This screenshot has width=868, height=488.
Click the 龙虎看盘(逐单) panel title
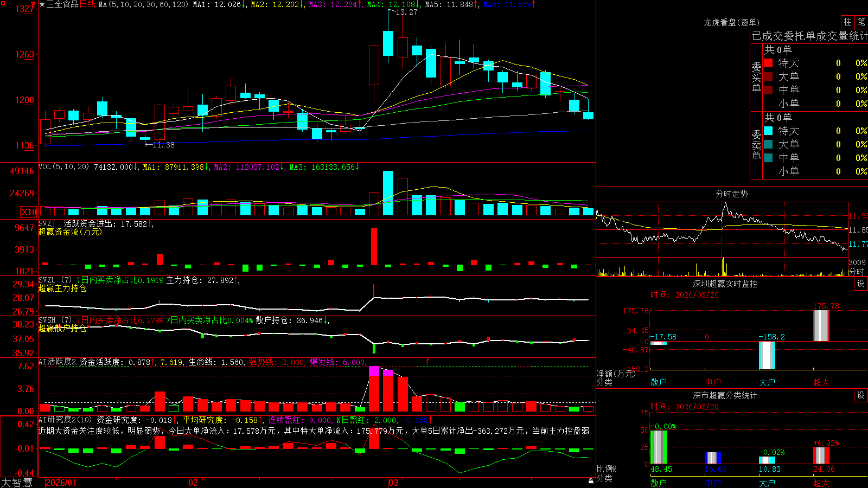pos(732,22)
